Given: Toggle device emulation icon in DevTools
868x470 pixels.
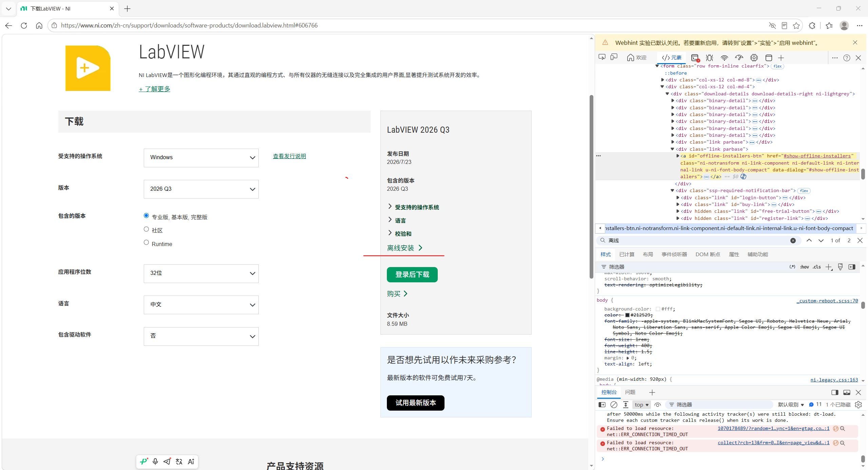Looking at the screenshot, I should tap(614, 57).
